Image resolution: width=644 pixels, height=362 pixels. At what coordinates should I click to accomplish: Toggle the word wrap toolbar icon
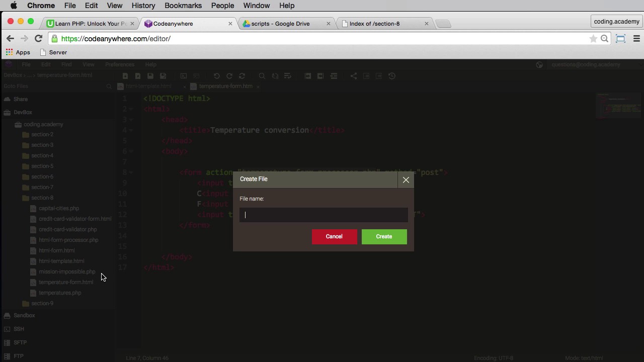click(x=287, y=76)
